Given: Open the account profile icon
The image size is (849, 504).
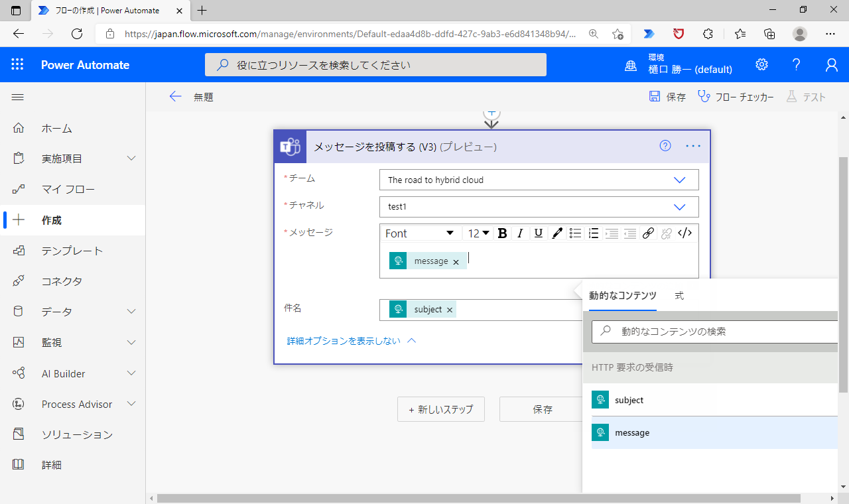Looking at the screenshot, I should coord(831,64).
